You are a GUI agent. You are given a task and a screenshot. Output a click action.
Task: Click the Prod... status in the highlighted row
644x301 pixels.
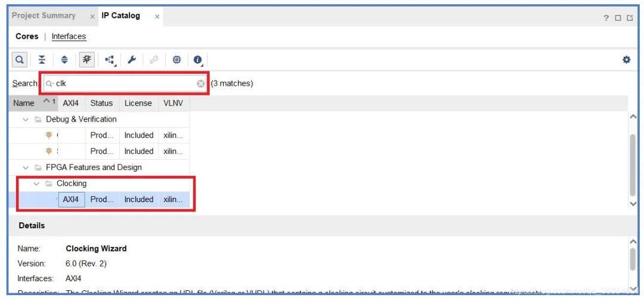point(102,200)
